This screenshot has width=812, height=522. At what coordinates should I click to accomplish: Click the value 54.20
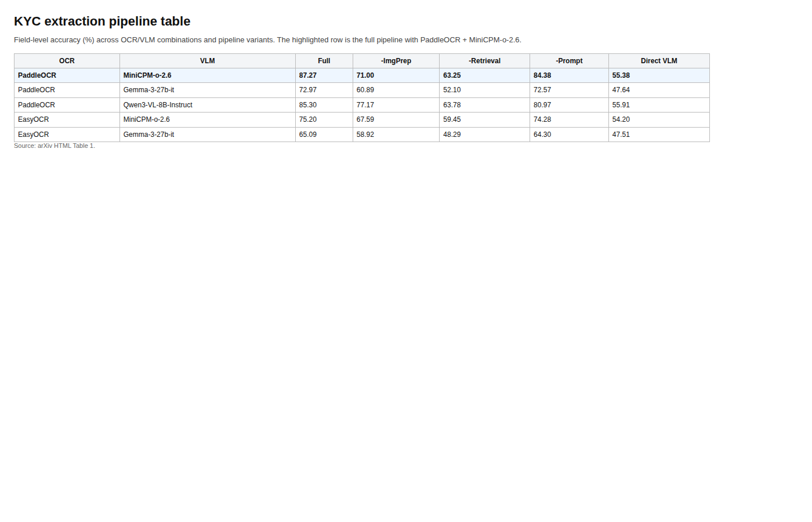coord(621,119)
